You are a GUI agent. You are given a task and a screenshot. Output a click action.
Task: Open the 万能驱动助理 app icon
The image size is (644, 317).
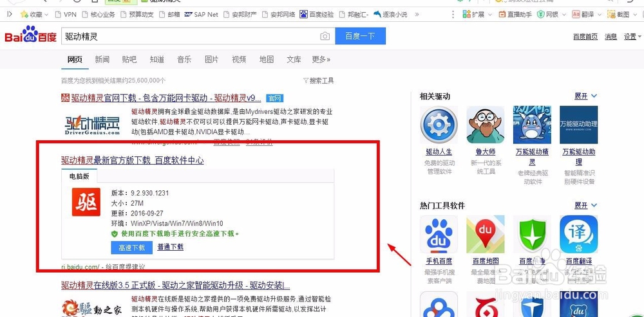point(579,125)
